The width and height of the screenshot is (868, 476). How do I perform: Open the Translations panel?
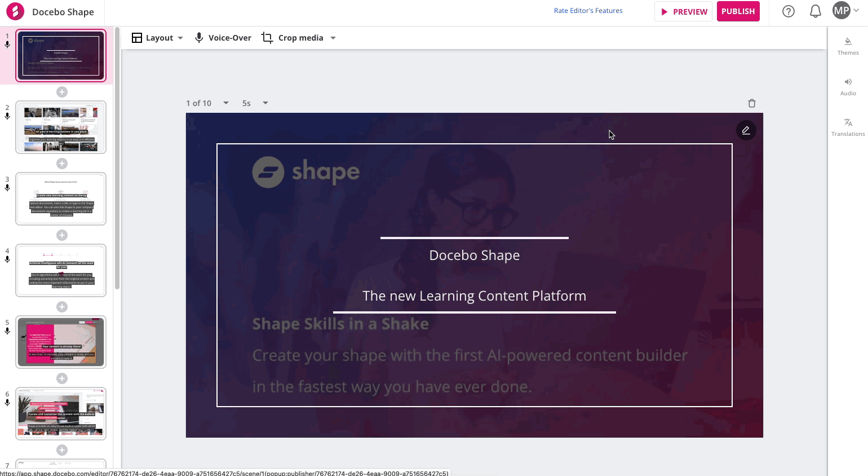[x=848, y=127]
